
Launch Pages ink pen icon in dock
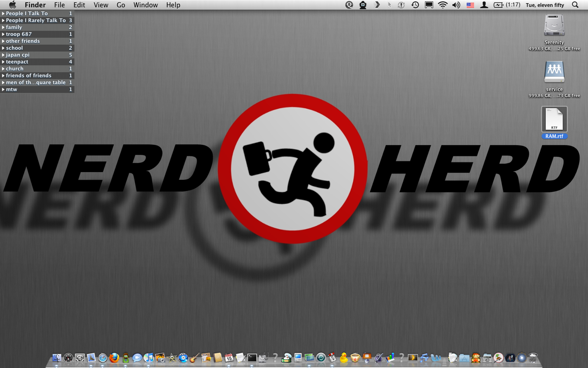pyautogui.click(x=379, y=357)
